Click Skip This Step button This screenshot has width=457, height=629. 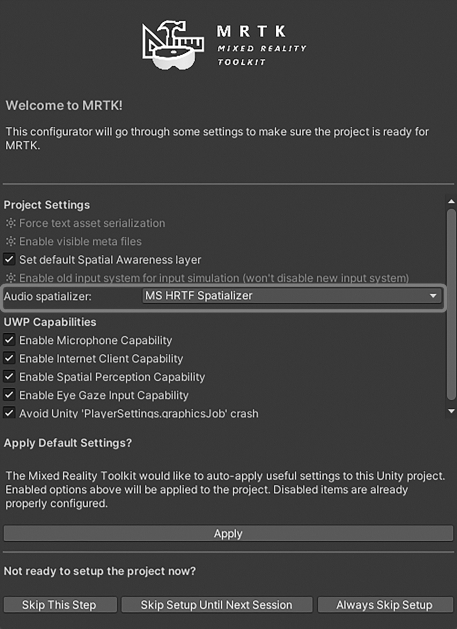point(60,605)
